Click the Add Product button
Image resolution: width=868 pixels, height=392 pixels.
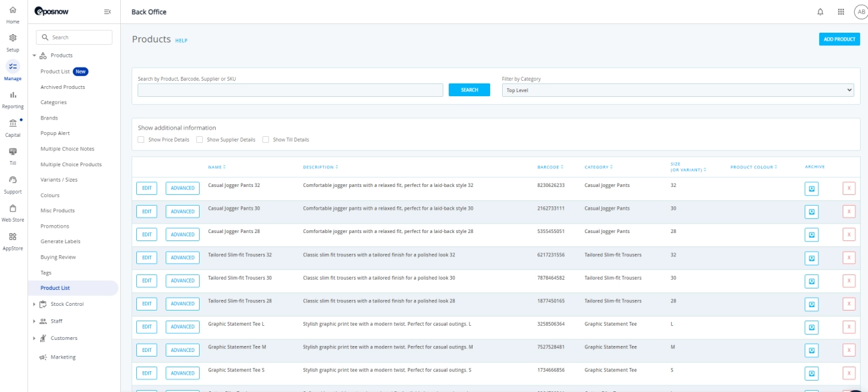(x=839, y=39)
